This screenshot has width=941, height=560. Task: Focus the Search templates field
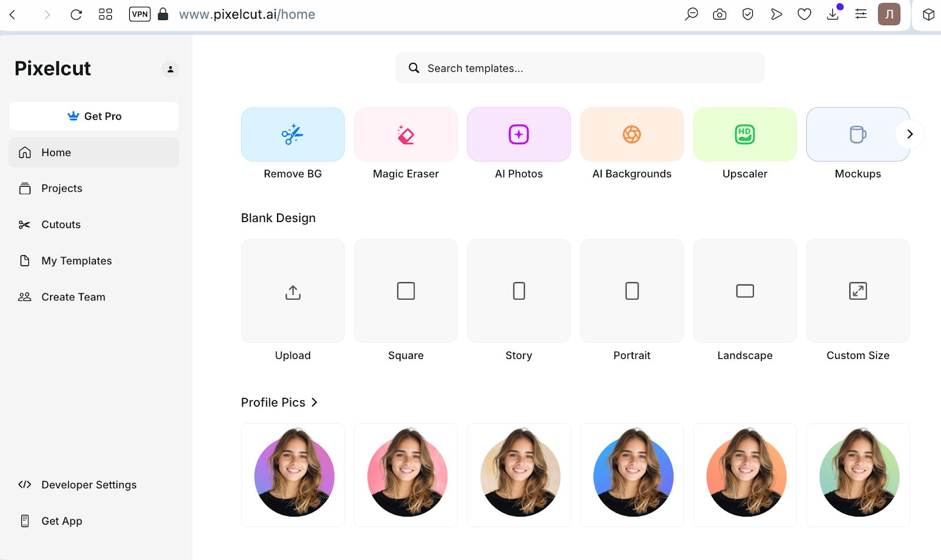580,68
